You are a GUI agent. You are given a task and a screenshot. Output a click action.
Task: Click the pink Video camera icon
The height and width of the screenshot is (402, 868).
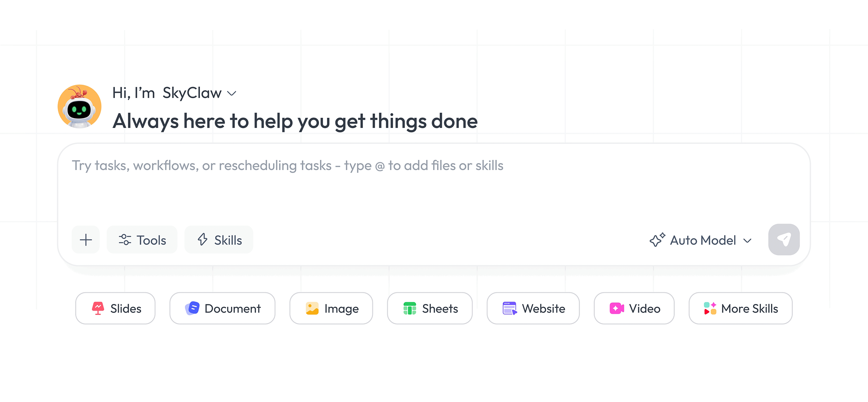(617, 308)
